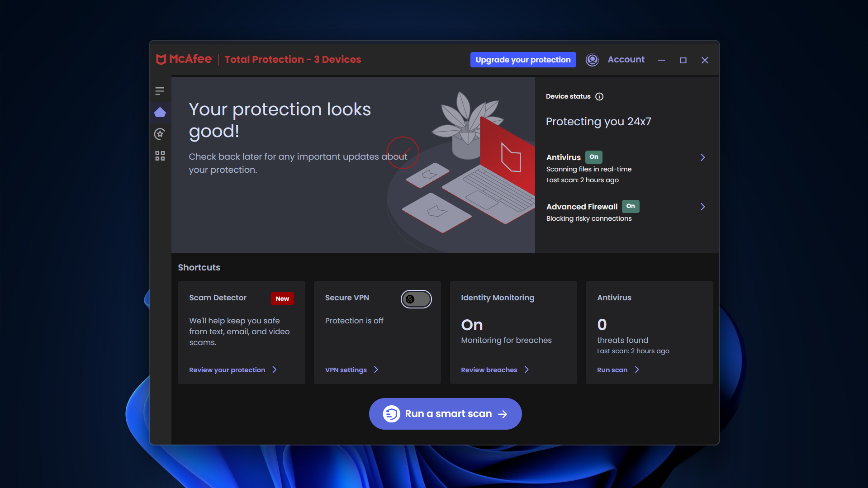The width and height of the screenshot is (868, 488).
Task: Toggle the Secure VPN switch on
Action: [x=416, y=299]
